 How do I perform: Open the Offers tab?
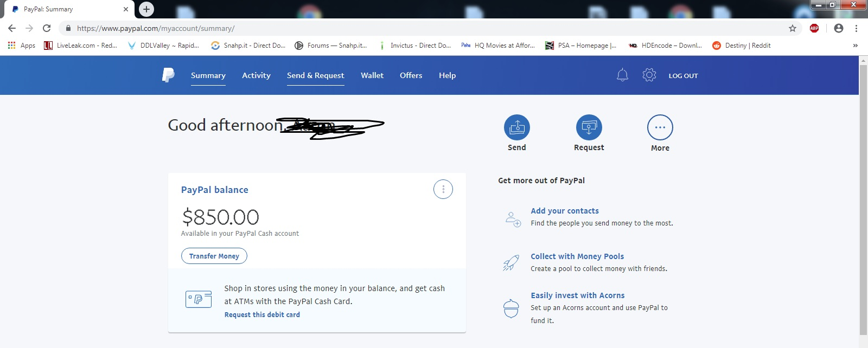tap(411, 75)
